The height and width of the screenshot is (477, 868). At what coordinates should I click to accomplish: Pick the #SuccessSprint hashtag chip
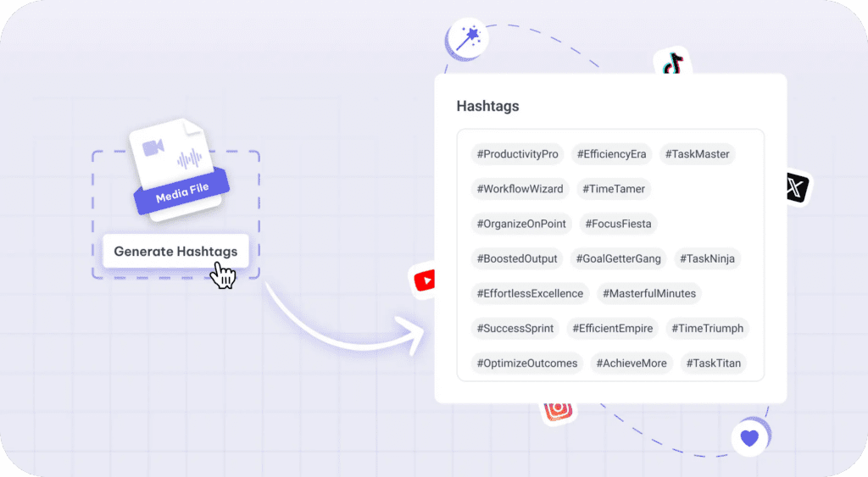click(x=515, y=328)
